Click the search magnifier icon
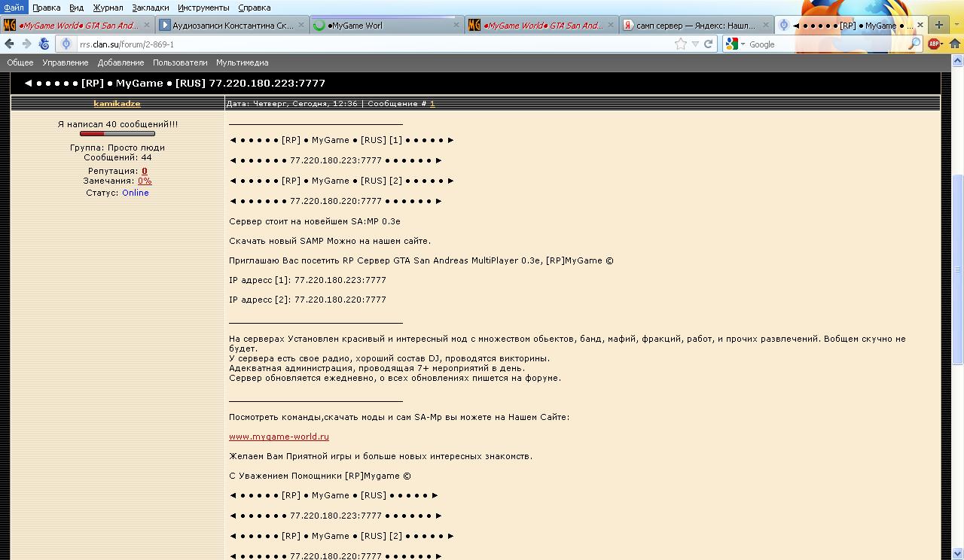 pos(914,44)
